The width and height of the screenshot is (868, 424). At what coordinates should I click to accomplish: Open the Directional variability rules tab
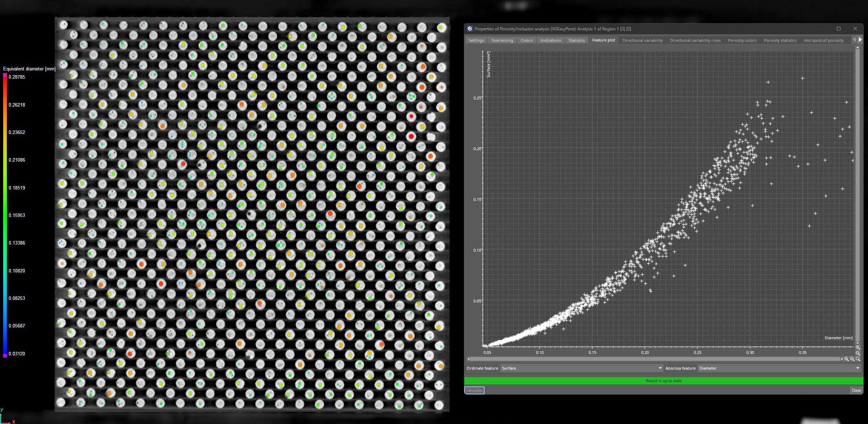[695, 40]
